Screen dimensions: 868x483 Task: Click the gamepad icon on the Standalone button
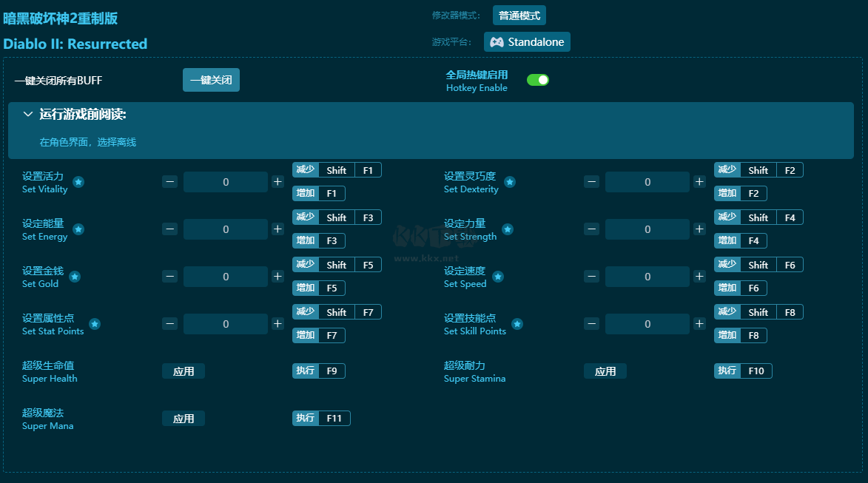(x=497, y=42)
